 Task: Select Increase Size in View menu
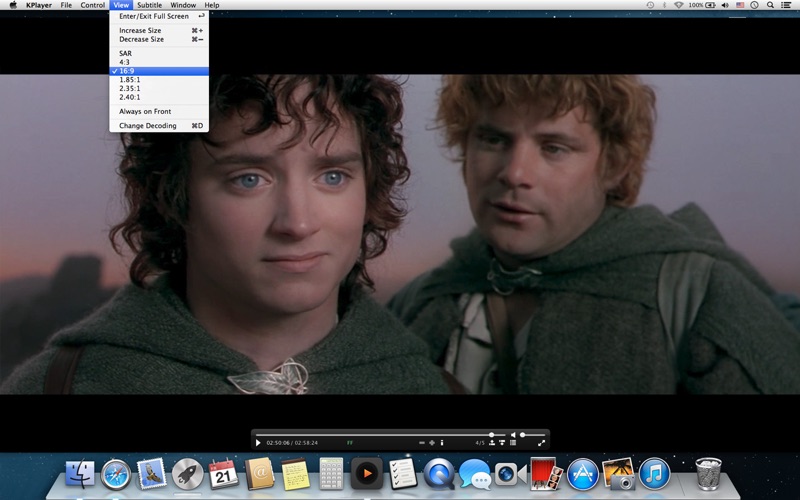[159, 31]
